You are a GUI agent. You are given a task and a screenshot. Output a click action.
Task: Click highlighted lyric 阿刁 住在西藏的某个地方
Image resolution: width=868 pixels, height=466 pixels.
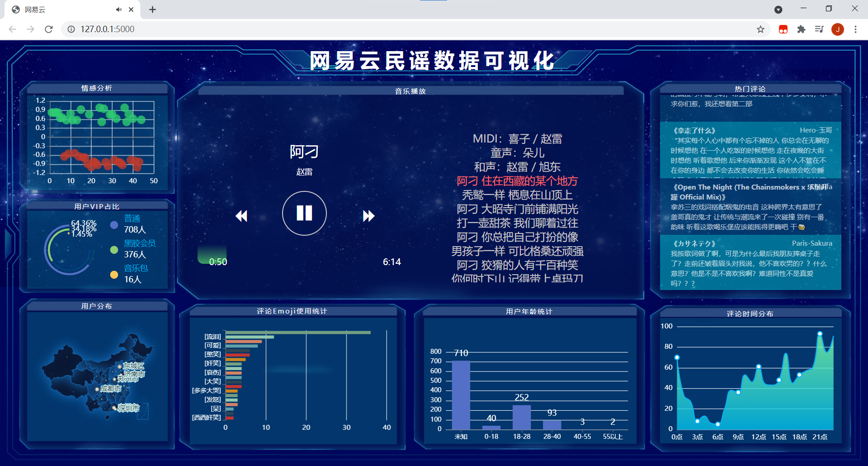517,181
